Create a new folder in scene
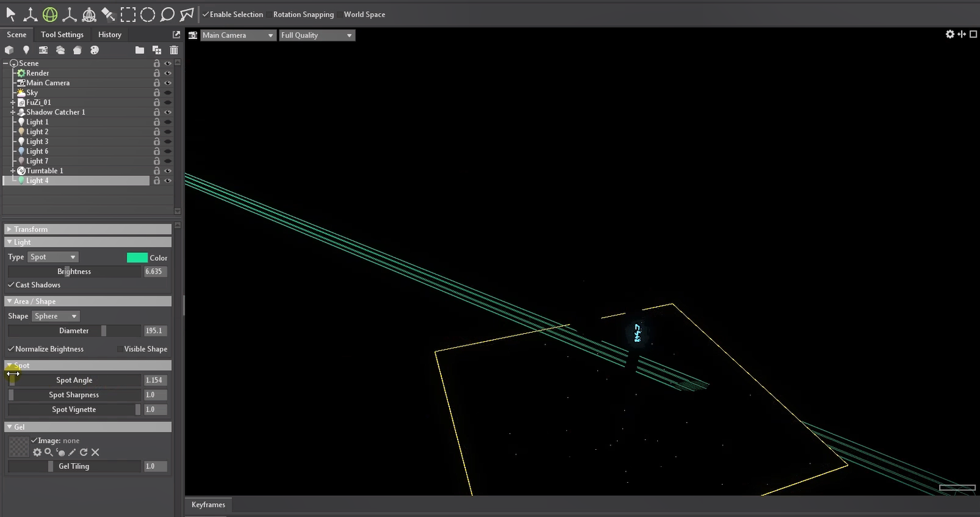980x517 pixels. [140, 50]
